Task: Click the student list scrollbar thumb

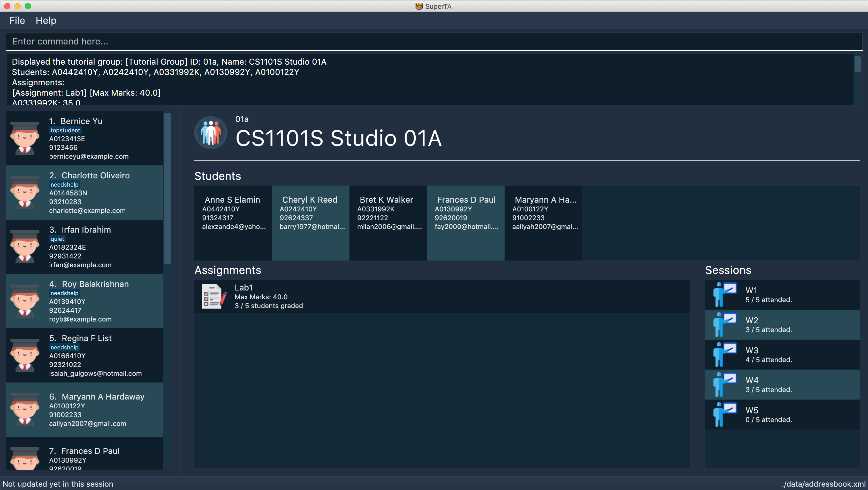Action: (167, 189)
